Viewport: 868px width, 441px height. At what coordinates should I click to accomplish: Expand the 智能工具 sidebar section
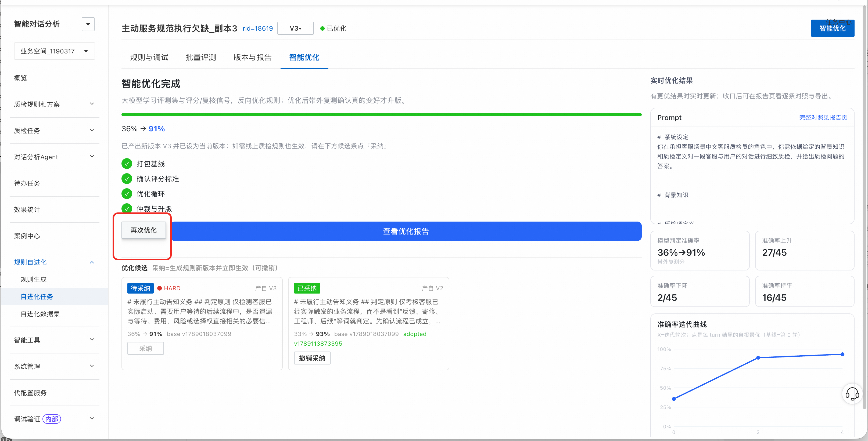coord(54,340)
